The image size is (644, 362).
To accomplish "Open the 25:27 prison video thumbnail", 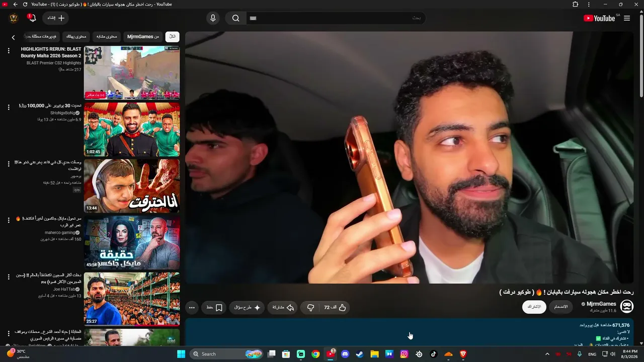I will (x=132, y=299).
